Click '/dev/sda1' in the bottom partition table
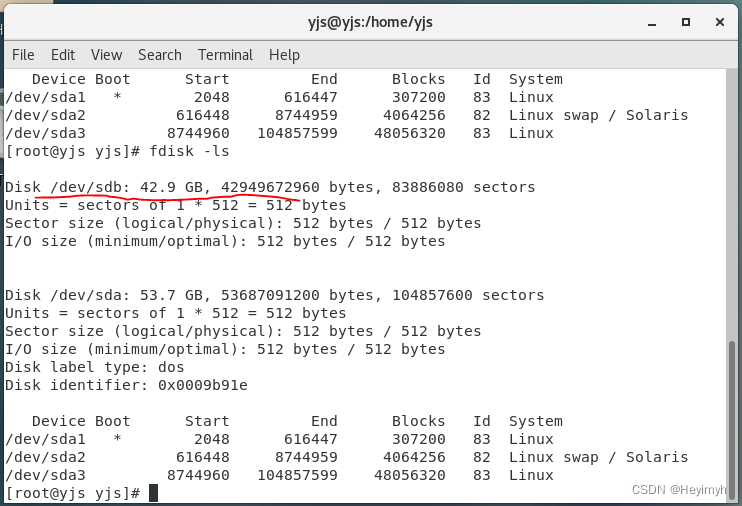The width and height of the screenshot is (742, 506). (45, 439)
